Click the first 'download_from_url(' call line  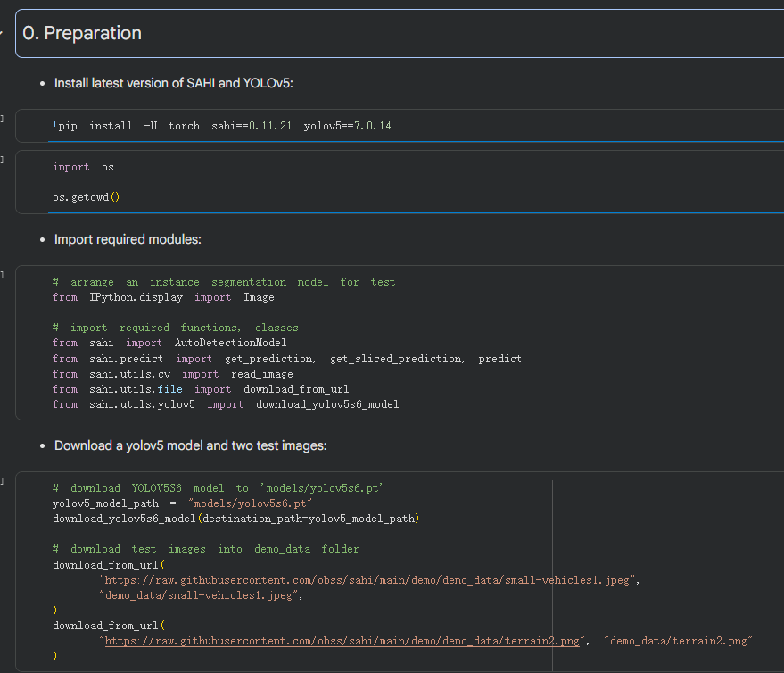pos(109,565)
